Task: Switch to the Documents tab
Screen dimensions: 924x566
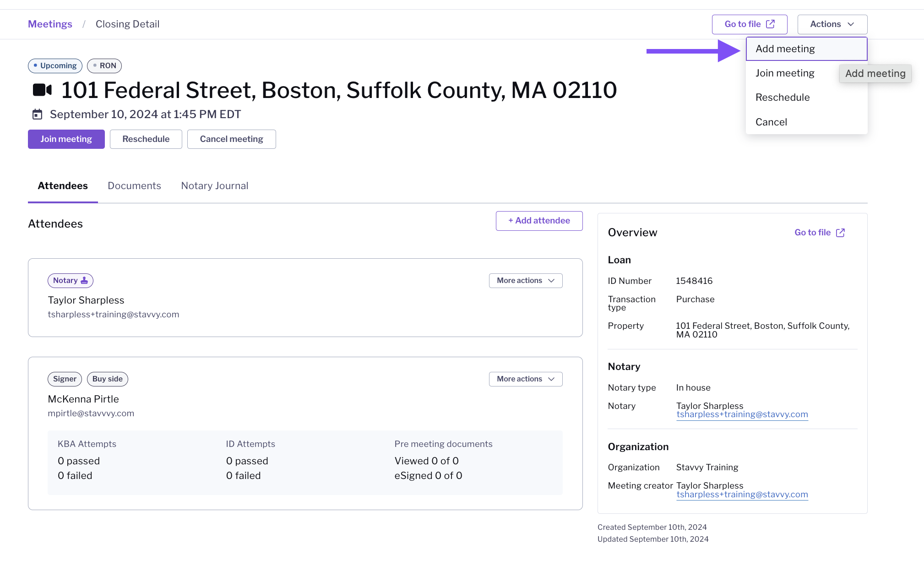Action: point(134,185)
